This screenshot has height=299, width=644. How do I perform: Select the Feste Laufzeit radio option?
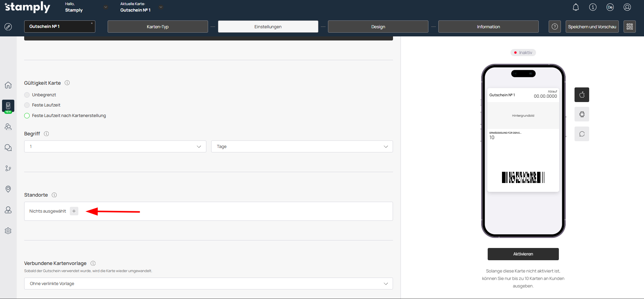point(27,105)
